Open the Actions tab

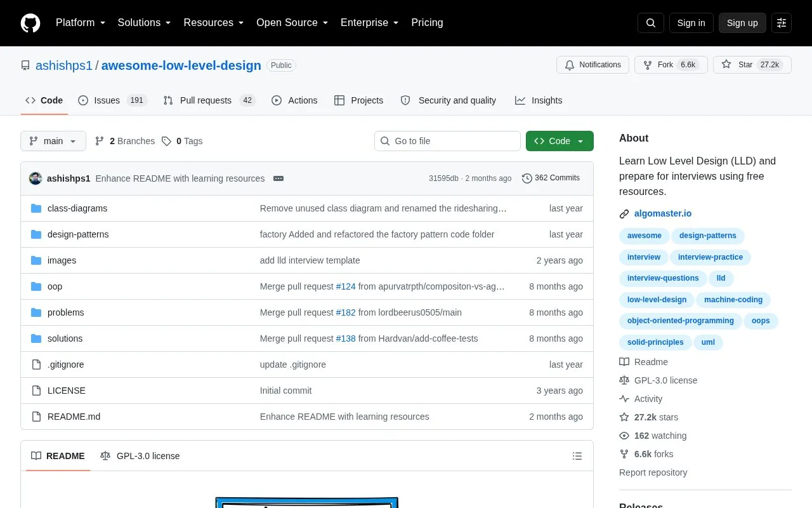[x=294, y=100]
